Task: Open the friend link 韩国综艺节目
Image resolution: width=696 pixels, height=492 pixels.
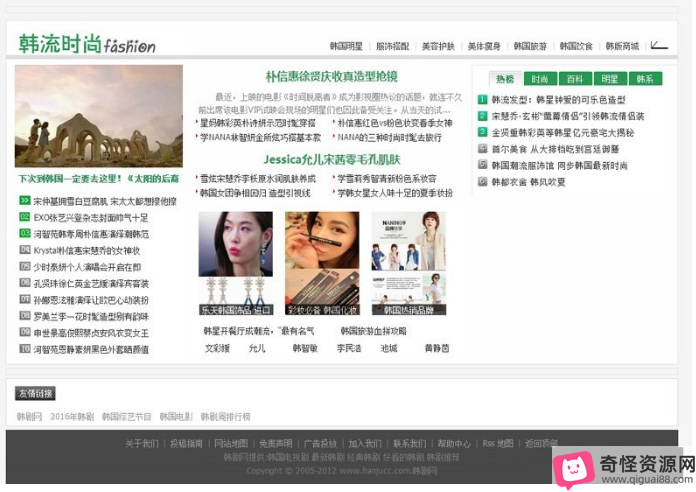Action: point(127,417)
